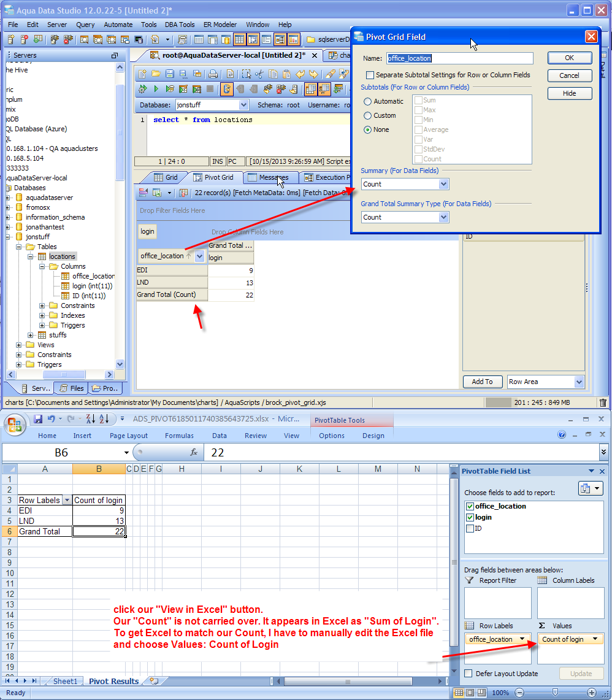The image size is (612, 700).
Task: Click the Undo icon in Excel quick access toolbar
Action: tap(52, 419)
